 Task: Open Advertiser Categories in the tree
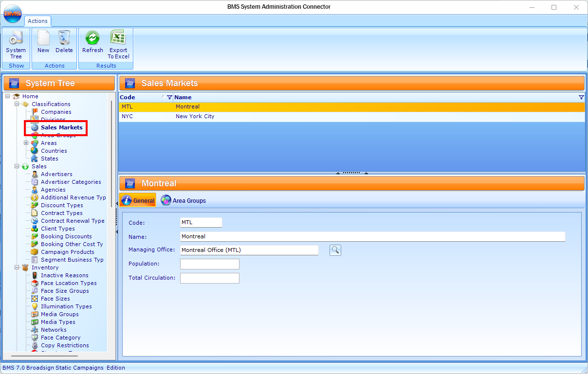[71, 182]
